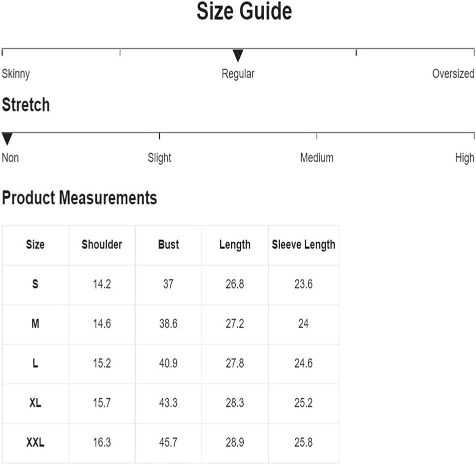Click the Shoulder column header

(x=102, y=244)
